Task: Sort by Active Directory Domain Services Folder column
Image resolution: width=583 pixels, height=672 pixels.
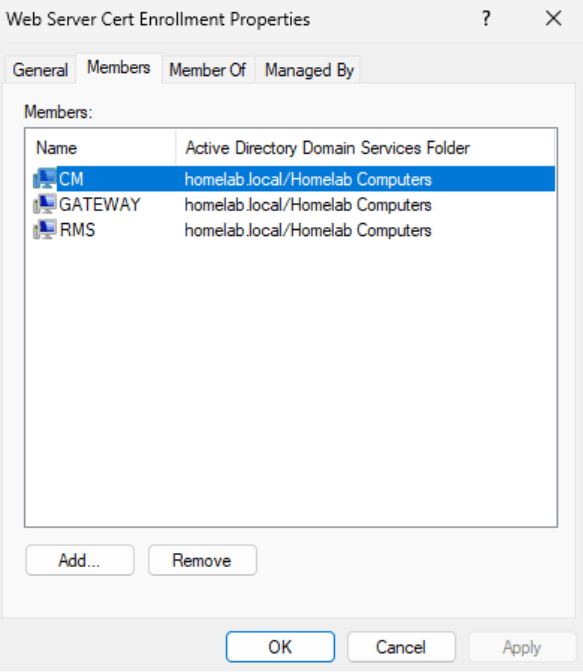Action: pos(365,148)
